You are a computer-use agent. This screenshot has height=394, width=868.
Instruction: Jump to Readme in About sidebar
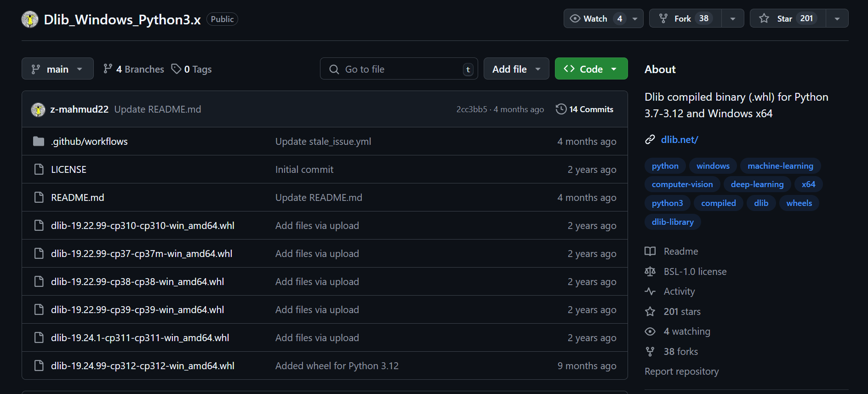pyautogui.click(x=681, y=251)
